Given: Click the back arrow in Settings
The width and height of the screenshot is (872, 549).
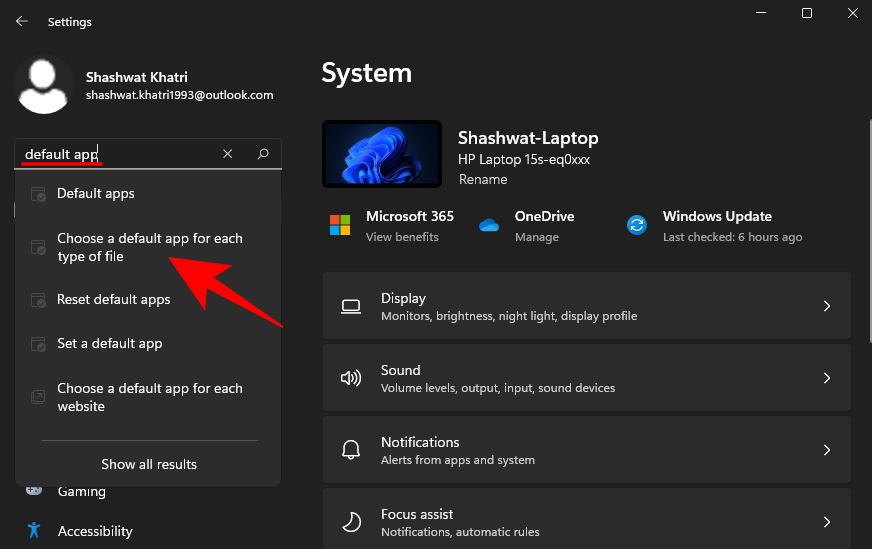Looking at the screenshot, I should 21,21.
